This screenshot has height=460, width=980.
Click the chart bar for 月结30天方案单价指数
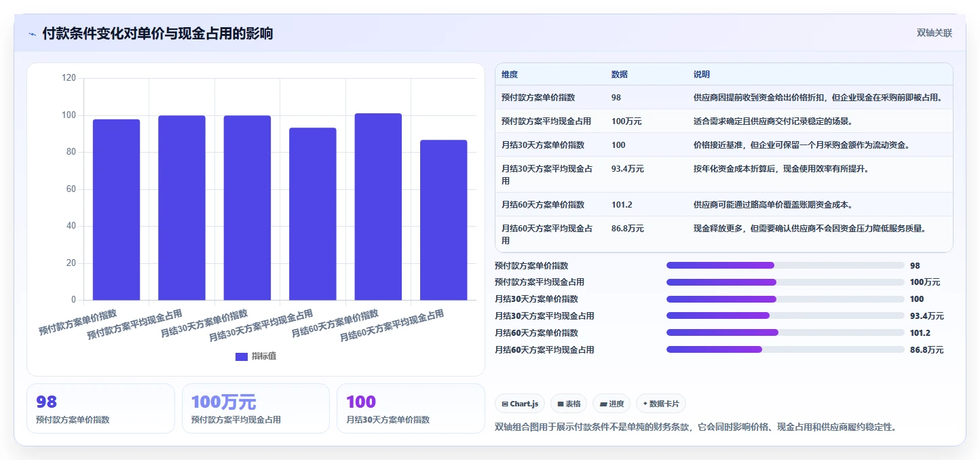point(247,208)
